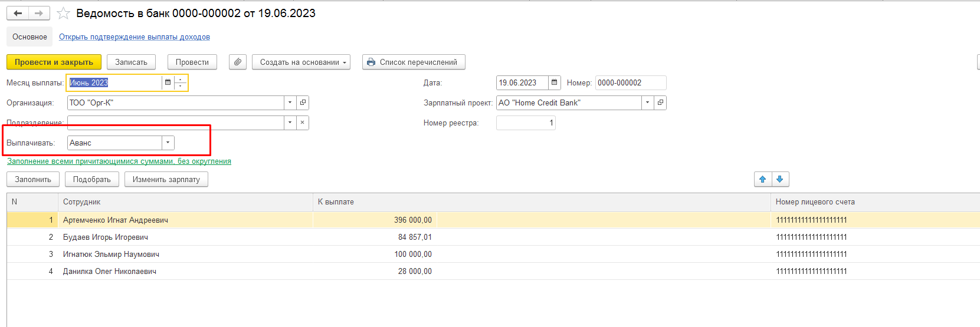Clear the Подразделение field
980x327 pixels.
click(x=302, y=123)
